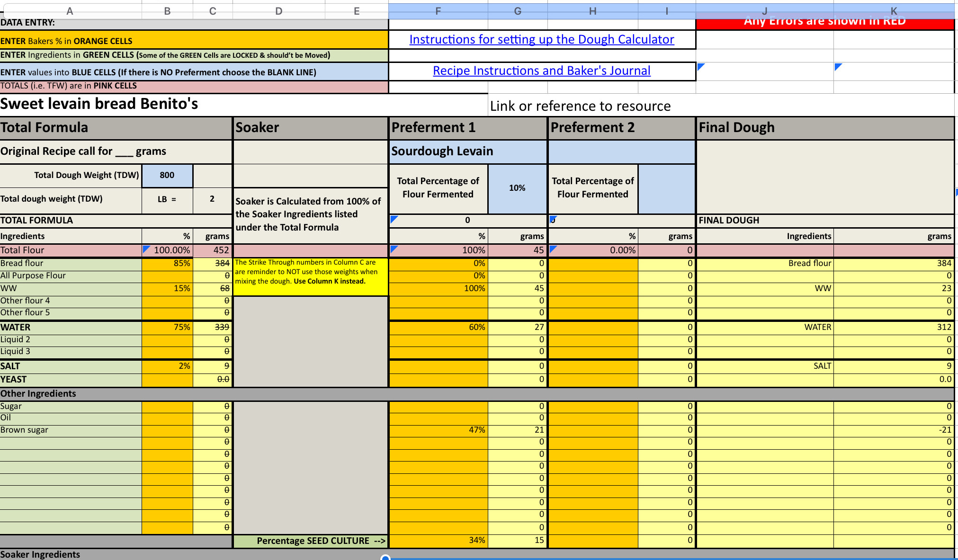Click the Total Dough Weight cell showing 800
Image resolution: width=958 pixels, height=560 pixels.
point(167,175)
